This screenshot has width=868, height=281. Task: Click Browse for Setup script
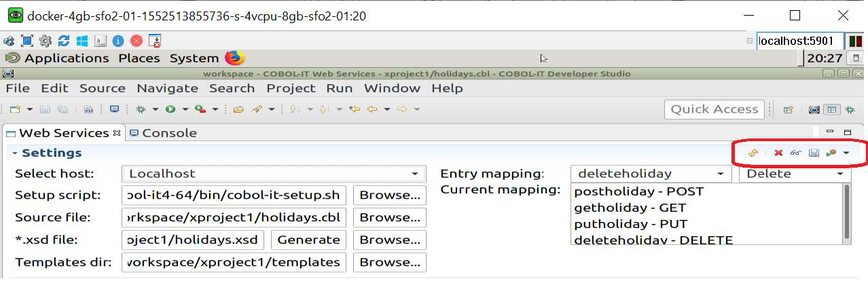point(390,195)
